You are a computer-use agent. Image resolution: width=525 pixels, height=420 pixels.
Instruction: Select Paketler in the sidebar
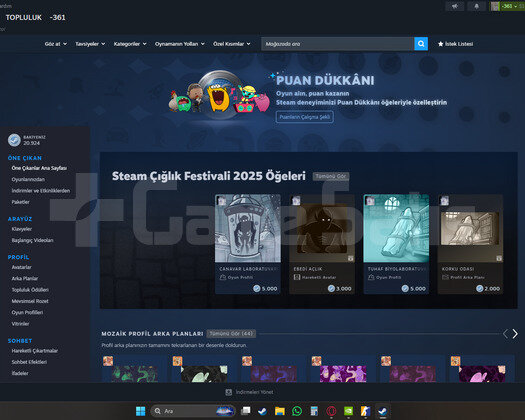click(20, 202)
